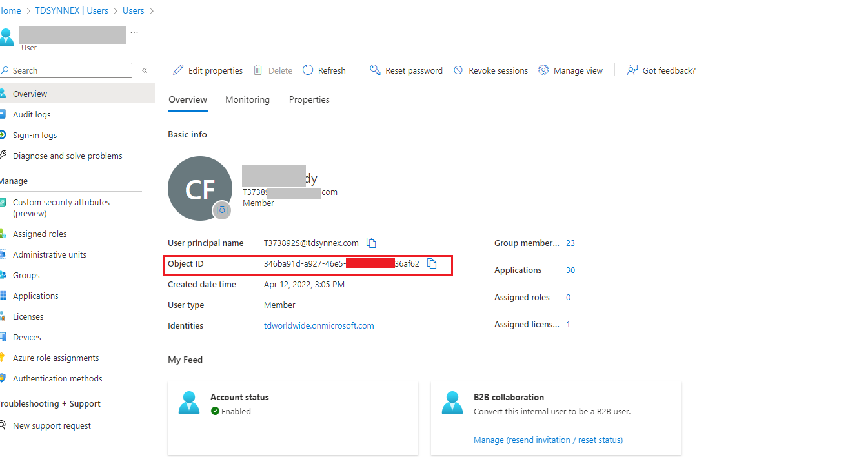Screen dimensions: 868x457
Task: Go to TDSYNNEX | Users breadcrumb
Action: pyautogui.click(x=72, y=10)
